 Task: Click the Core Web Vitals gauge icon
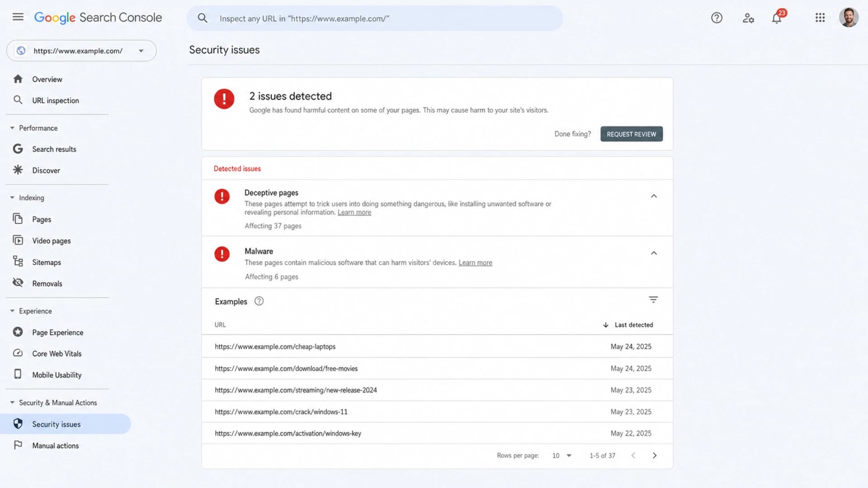click(x=18, y=353)
